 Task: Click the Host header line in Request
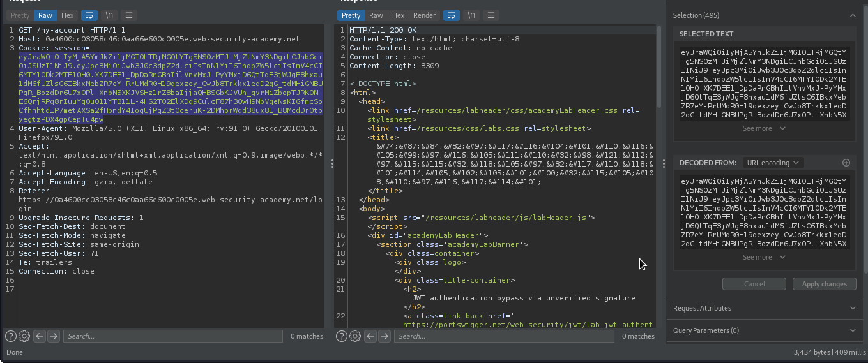(x=158, y=39)
